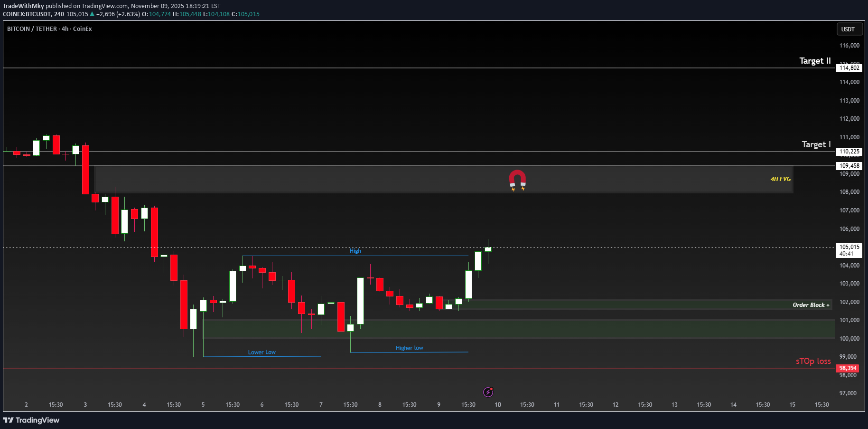Click the 114,802 Target II price tag
The image size is (868, 429).
849,68
